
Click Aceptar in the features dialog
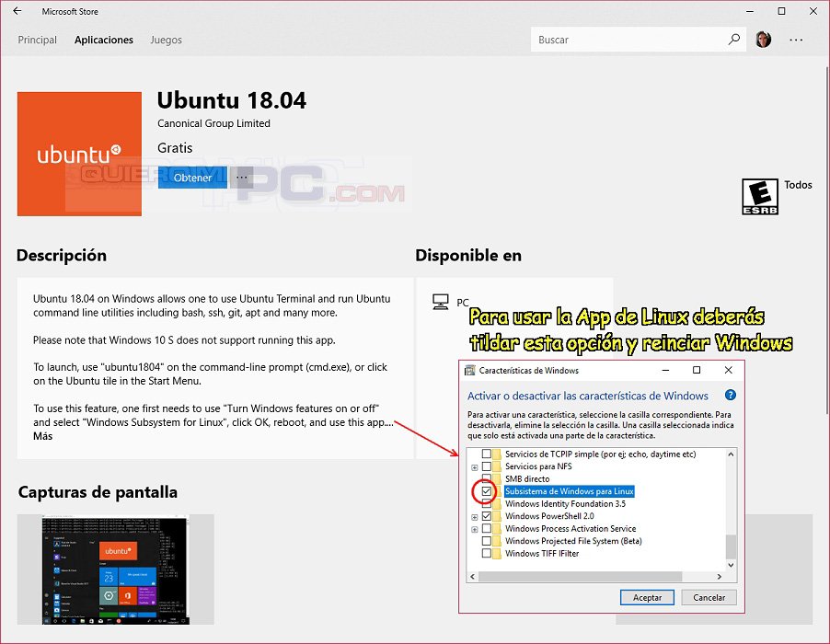click(647, 597)
